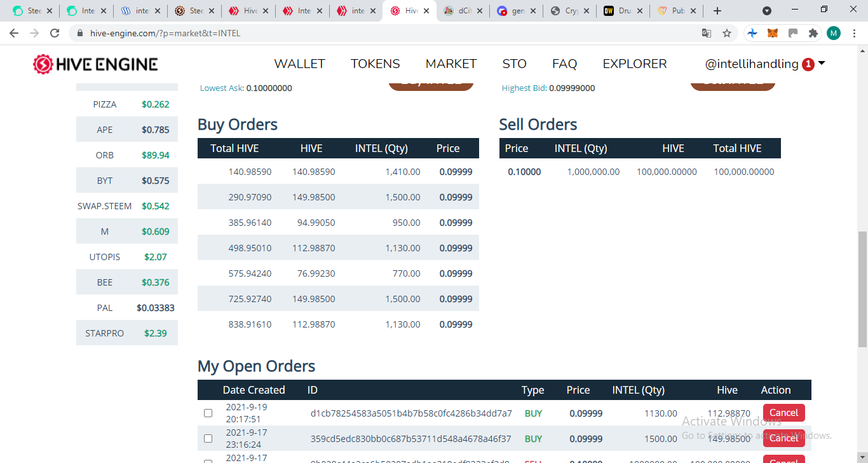Select MARKET in the navigation
The image size is (868, 463).
(x=451, y=64)
